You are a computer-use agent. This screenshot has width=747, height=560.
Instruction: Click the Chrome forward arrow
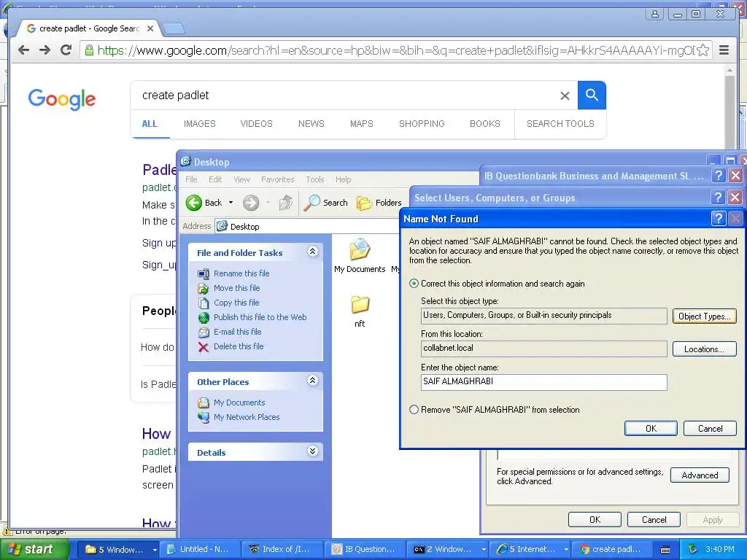pos(44,50)
